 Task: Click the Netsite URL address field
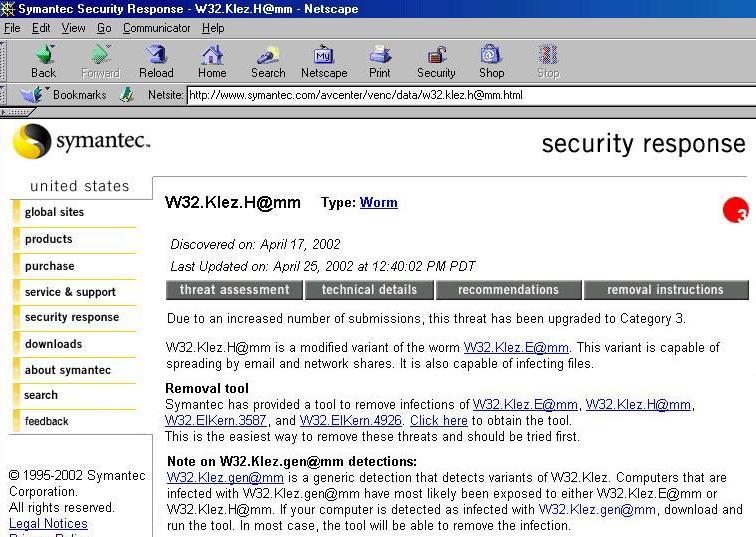pos(471,95)
